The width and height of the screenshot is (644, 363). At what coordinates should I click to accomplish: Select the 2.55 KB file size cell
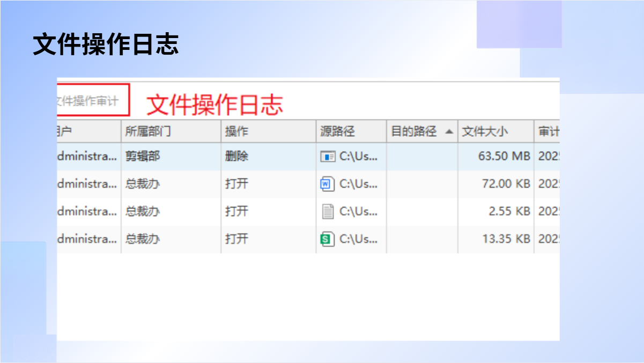point(509,211)
